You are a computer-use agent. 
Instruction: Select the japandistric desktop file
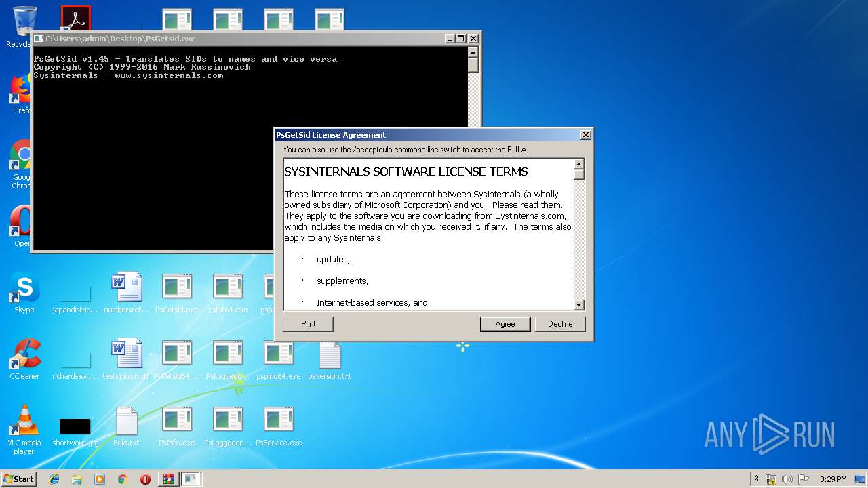[75, 298]
